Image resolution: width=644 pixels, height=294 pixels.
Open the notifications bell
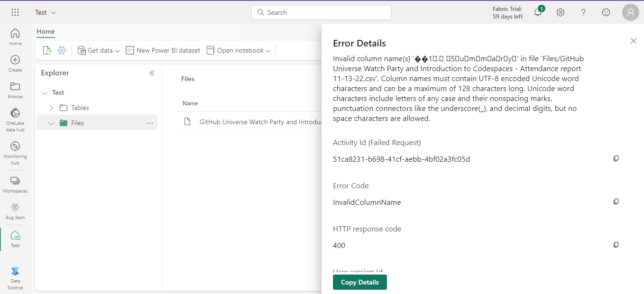click(x=537, y=12)
